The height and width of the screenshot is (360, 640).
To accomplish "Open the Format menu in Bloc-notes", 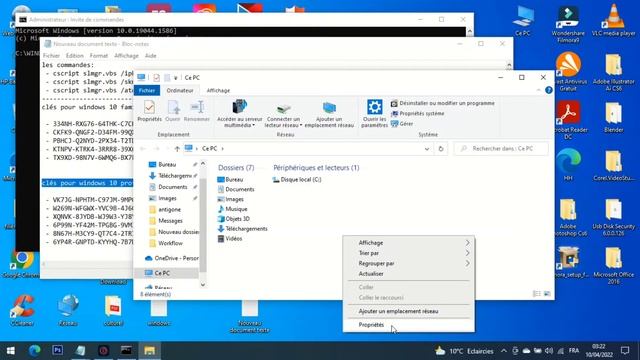I will [99, 56].
